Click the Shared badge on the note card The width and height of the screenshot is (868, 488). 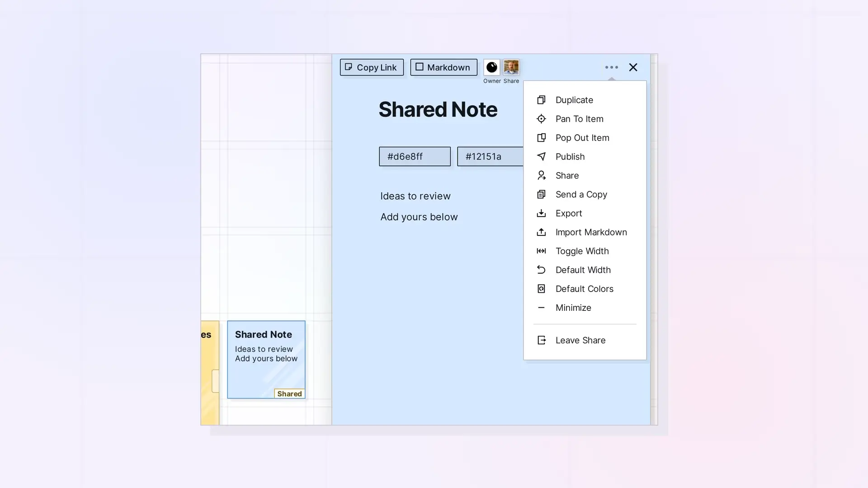point(289,394)
